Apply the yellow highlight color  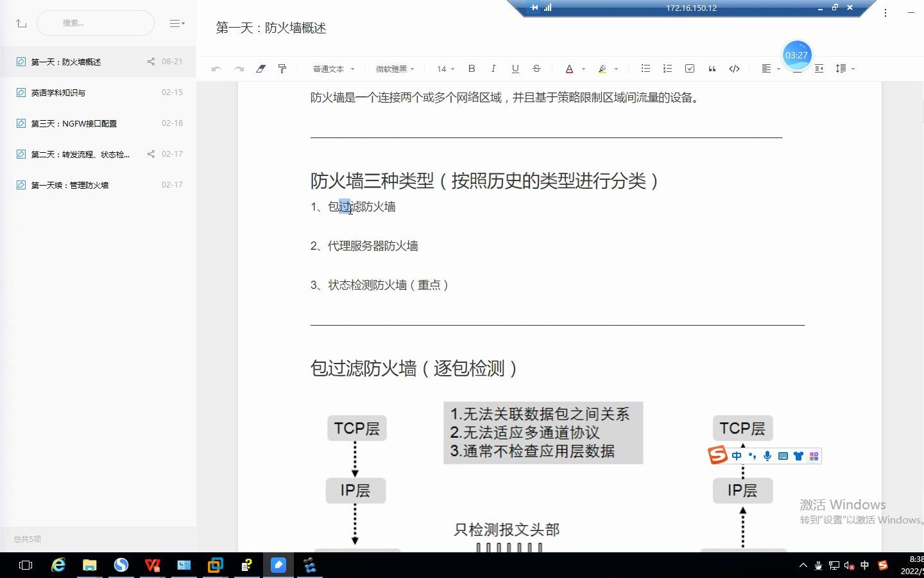point(602,69)
